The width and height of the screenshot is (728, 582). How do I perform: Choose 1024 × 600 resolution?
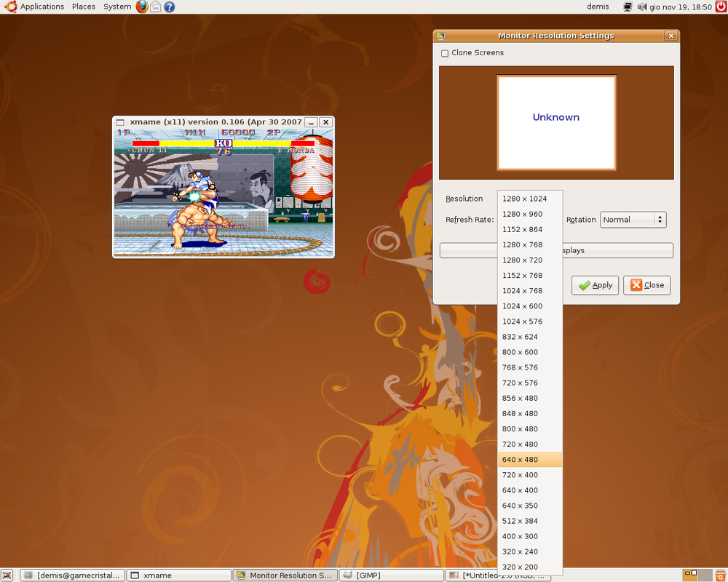530,306
